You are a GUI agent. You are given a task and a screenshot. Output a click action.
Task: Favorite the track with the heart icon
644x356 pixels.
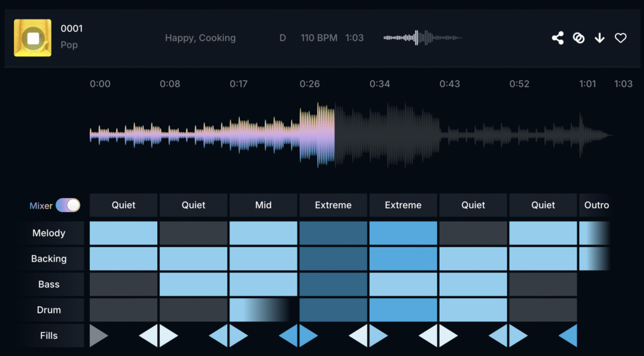621,38
